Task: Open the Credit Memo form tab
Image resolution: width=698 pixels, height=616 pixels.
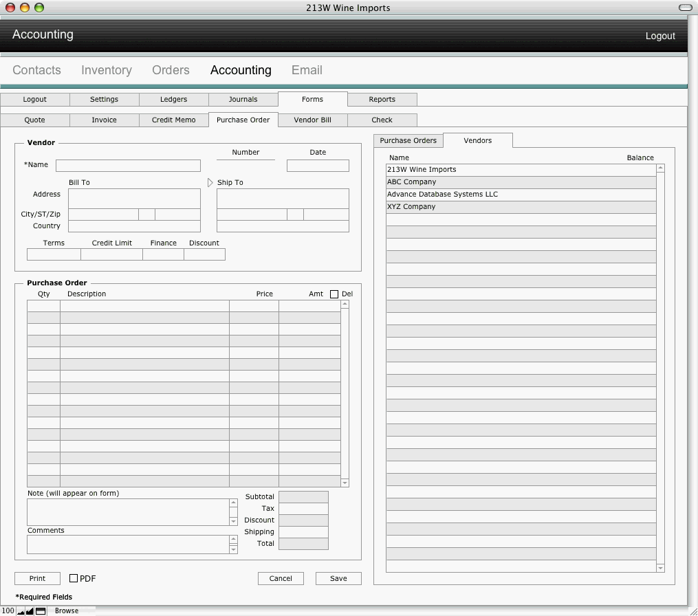Action: [173, 120]
